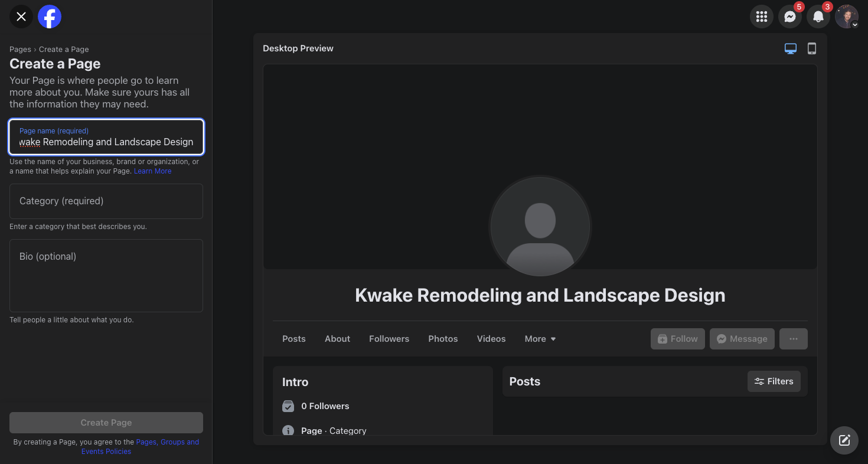
Task: Select the About tab in preview
Action: [337, 339]
